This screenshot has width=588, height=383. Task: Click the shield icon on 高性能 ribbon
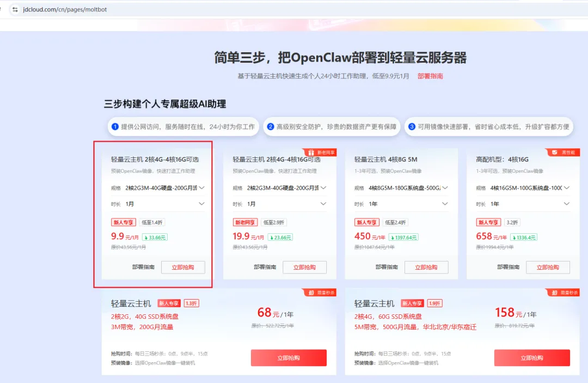coord(555,153)
